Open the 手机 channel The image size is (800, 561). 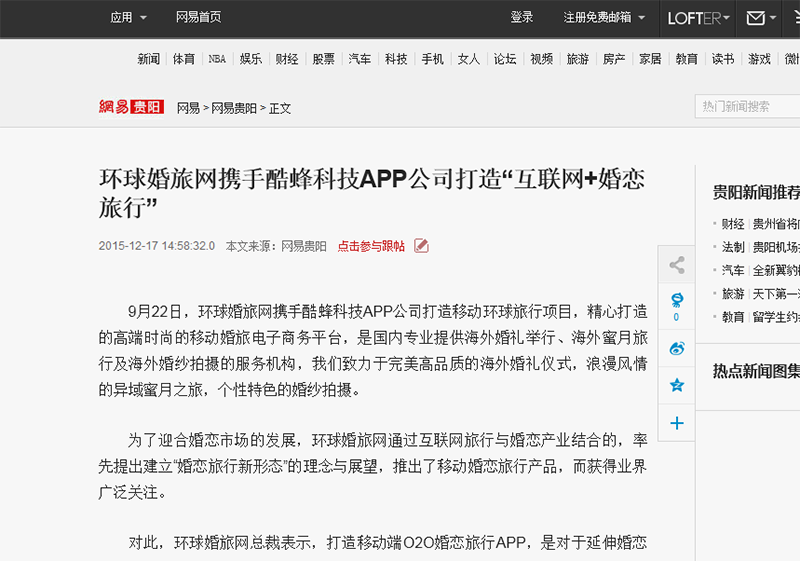coord(432,59)
